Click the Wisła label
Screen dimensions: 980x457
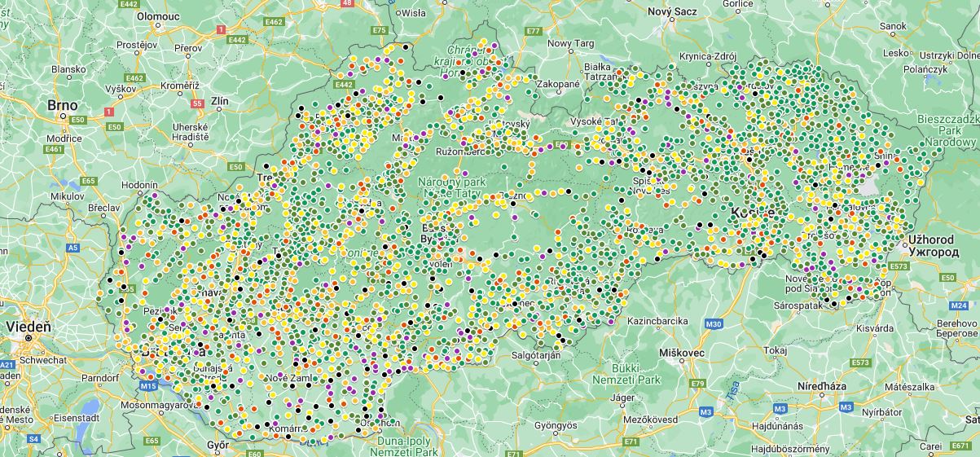tap(412, 14)
